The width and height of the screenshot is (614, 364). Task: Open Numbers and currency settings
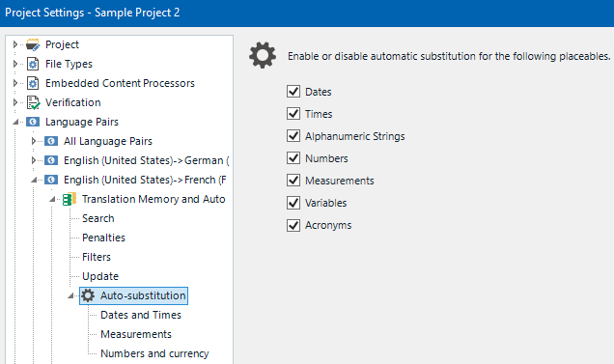coord(154,353)
